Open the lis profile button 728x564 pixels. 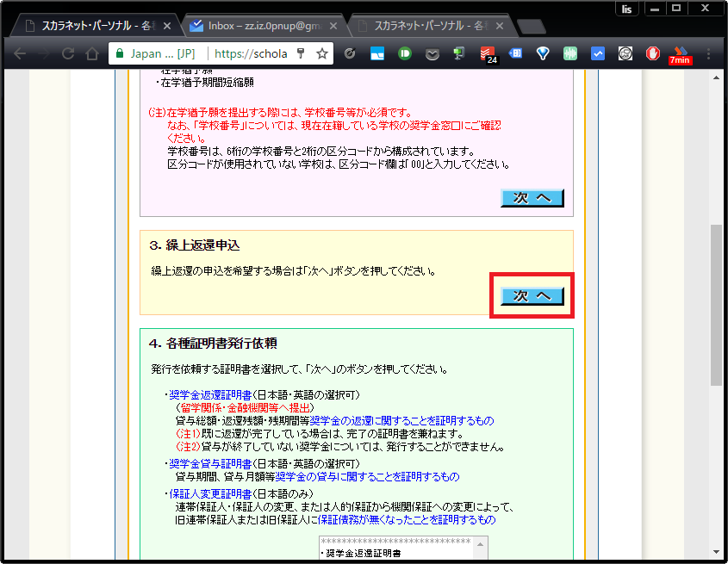627,9
